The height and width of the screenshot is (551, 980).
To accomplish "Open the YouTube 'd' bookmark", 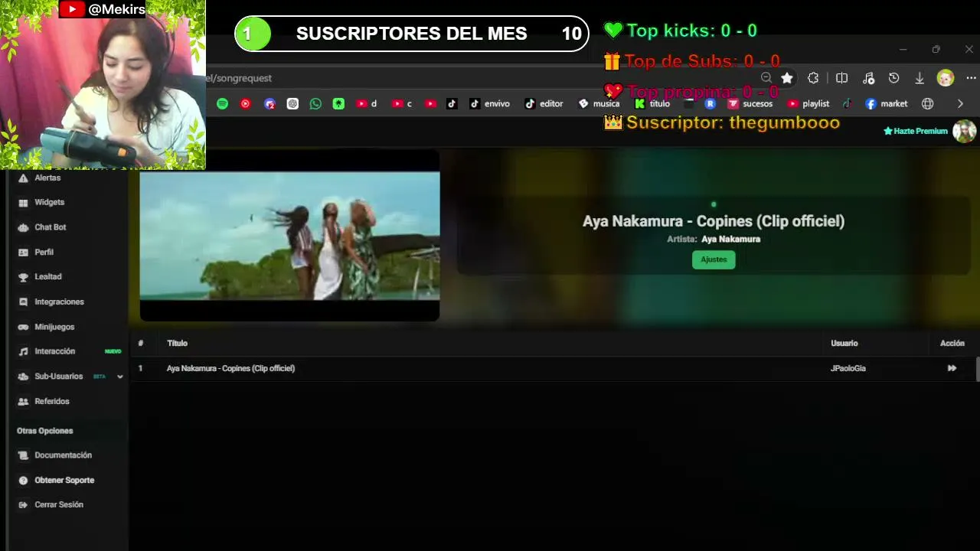I will [x=366, y=103].
